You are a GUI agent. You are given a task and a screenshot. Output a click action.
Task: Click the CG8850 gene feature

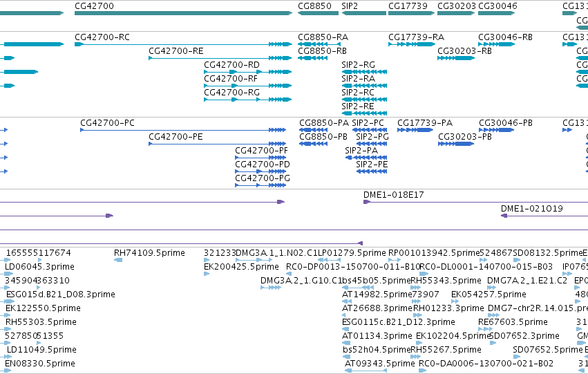(318, 13)
